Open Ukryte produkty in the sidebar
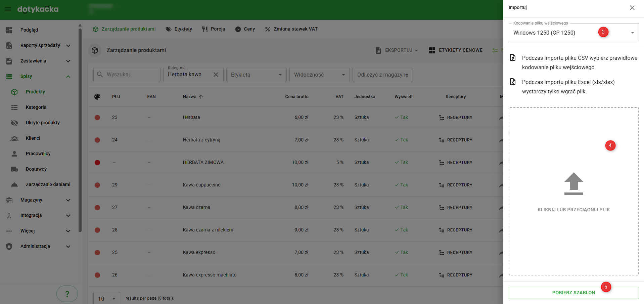Screen dimensions: 644x304 pyautogui.click(x=43, y=123)
